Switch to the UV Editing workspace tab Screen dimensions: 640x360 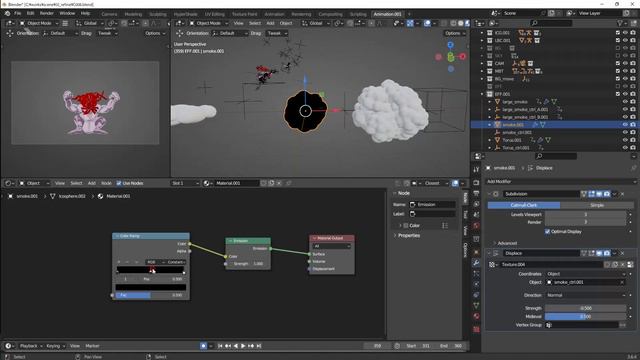pos(214,14)
